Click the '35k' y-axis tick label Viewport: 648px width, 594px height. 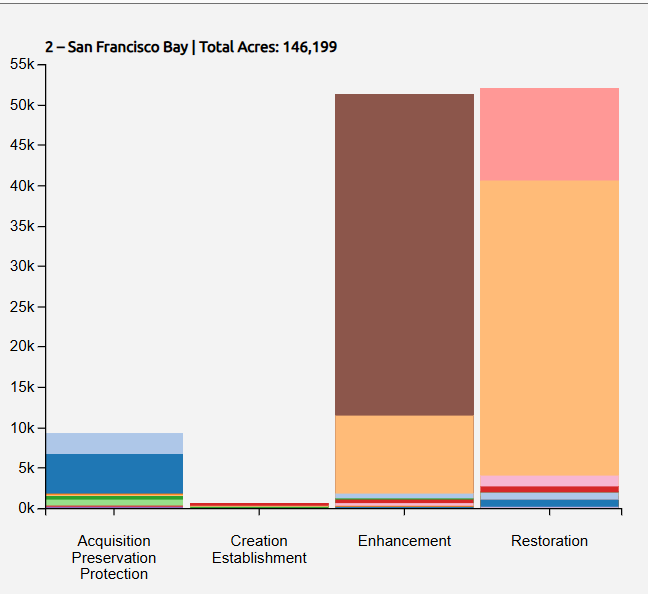point(23,226)
